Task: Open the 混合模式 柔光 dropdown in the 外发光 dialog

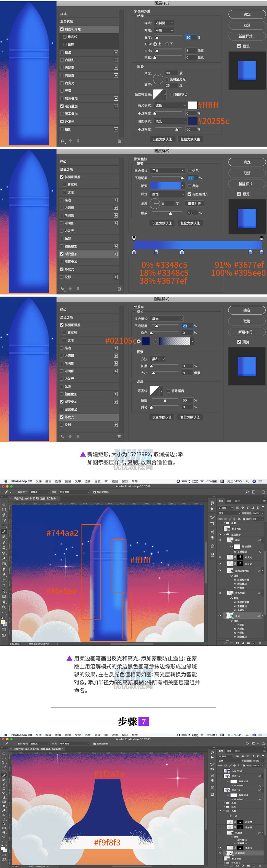Action: tap(167, 319)
